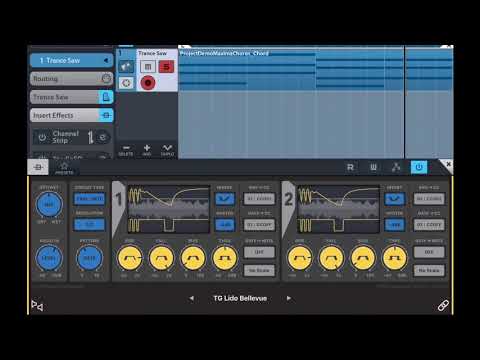
Task: Click the module 1 envelope waveform display
Action: (169, 209)
